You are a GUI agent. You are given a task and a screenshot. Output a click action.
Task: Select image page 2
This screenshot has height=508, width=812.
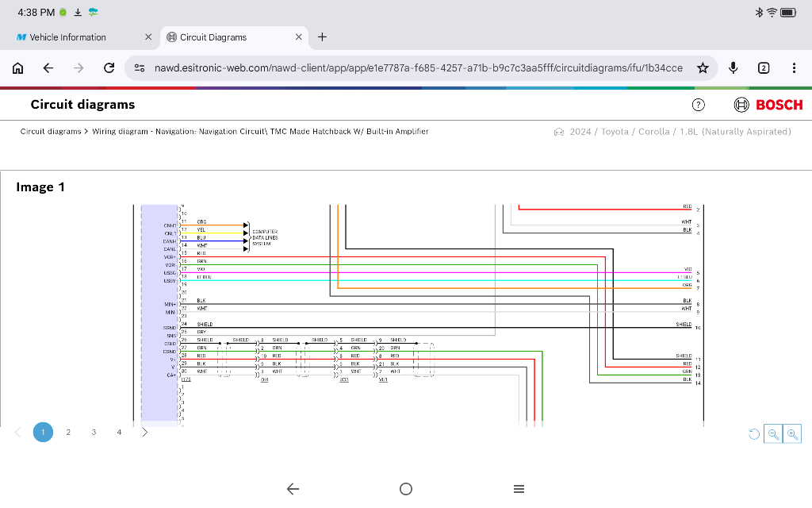pos(68,433)
